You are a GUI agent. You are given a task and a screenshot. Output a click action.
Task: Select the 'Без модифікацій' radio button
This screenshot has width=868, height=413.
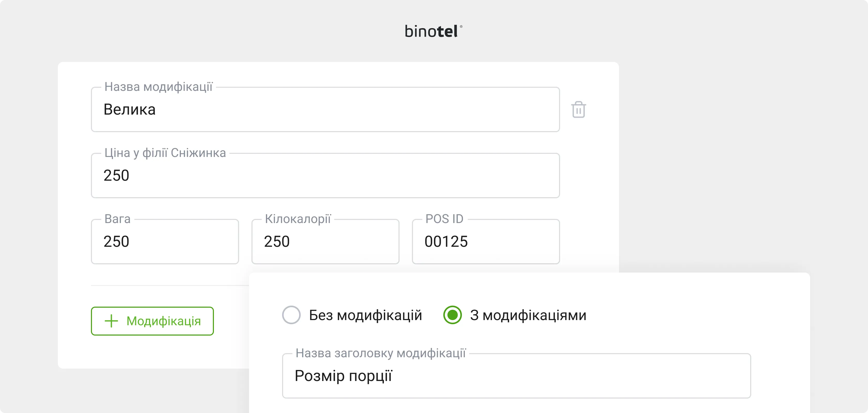[x=291, y=315]
